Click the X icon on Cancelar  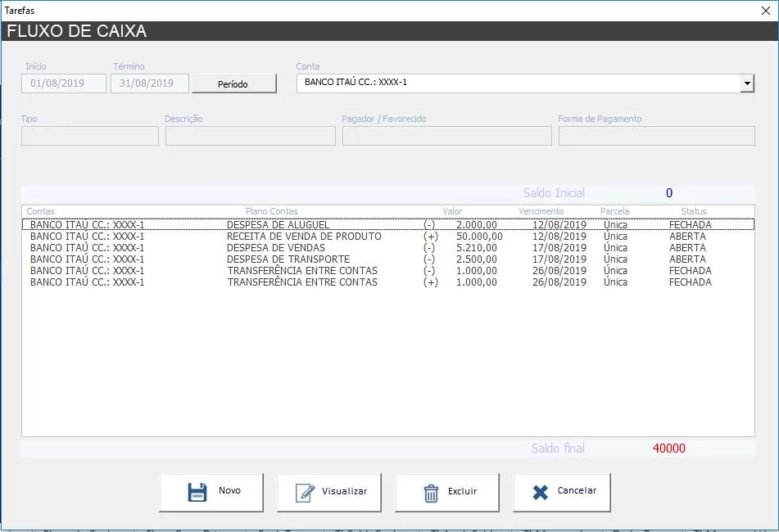[540, 492]
